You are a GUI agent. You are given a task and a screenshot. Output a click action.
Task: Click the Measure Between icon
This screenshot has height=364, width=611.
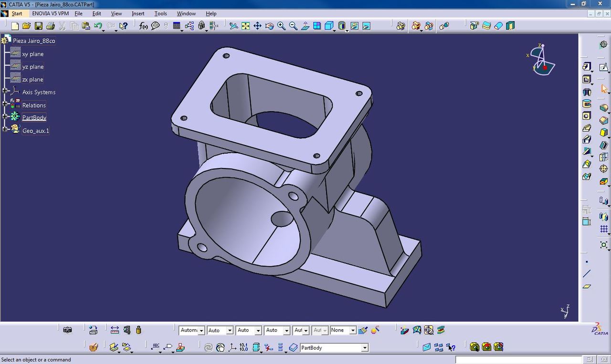(115, 330)
